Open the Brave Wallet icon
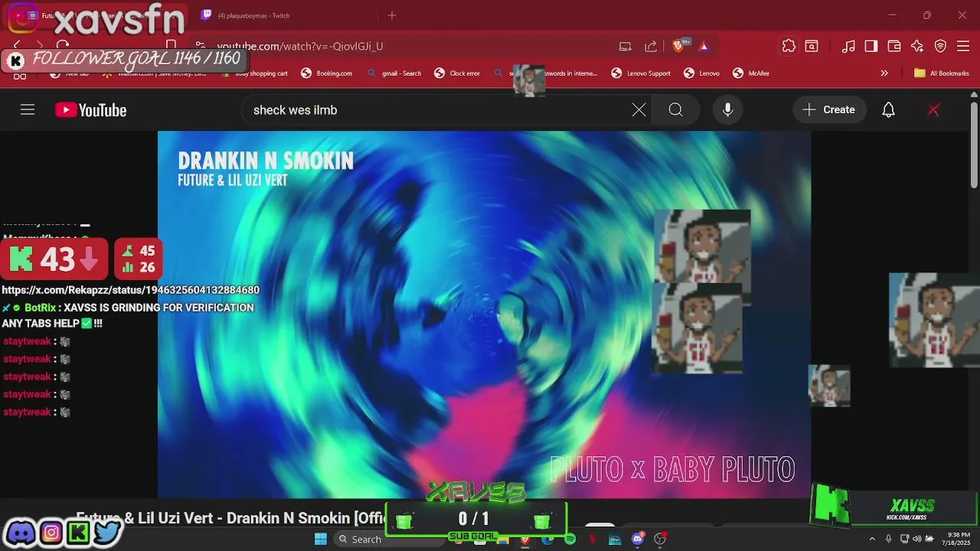 (x=894, y=46)
